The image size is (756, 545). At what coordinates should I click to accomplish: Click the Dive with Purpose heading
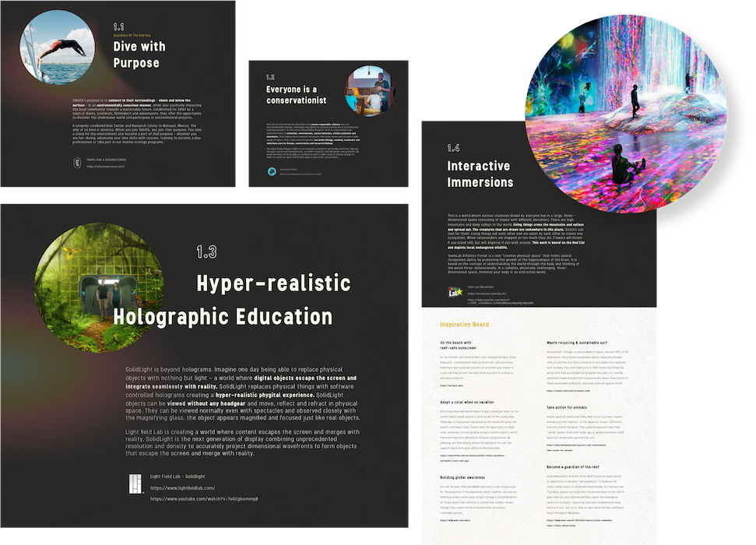pyautogui.click(x=139, y=54)
